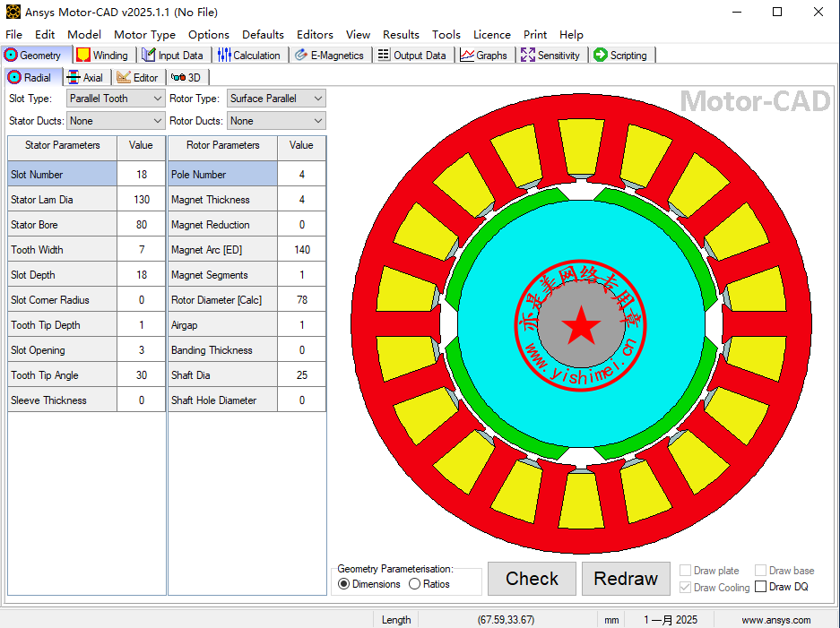Screen dimensions: 840x628
Task: Click the Rotor Parameters column header
Action: coord(223,149)
